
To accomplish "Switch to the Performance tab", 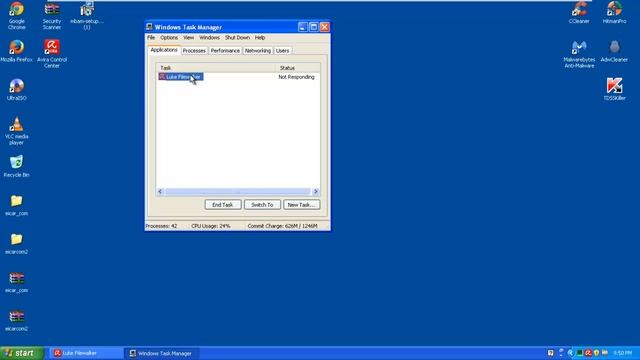I will 225,51.
